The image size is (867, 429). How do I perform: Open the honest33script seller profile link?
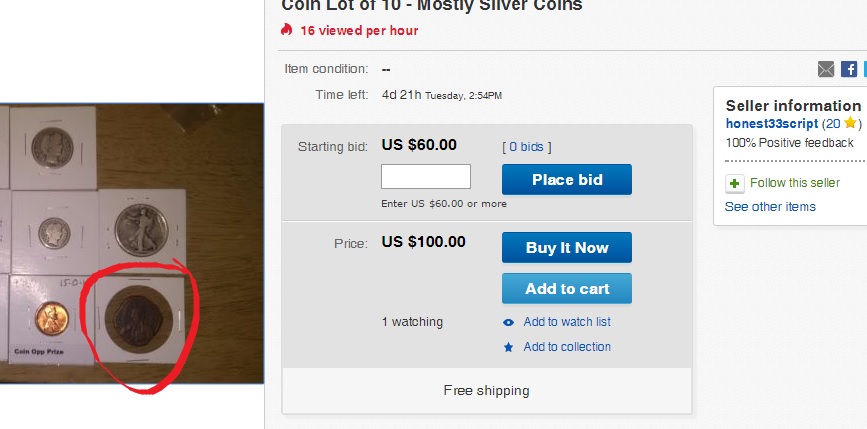pyautogui.click(x=771, y=124)
